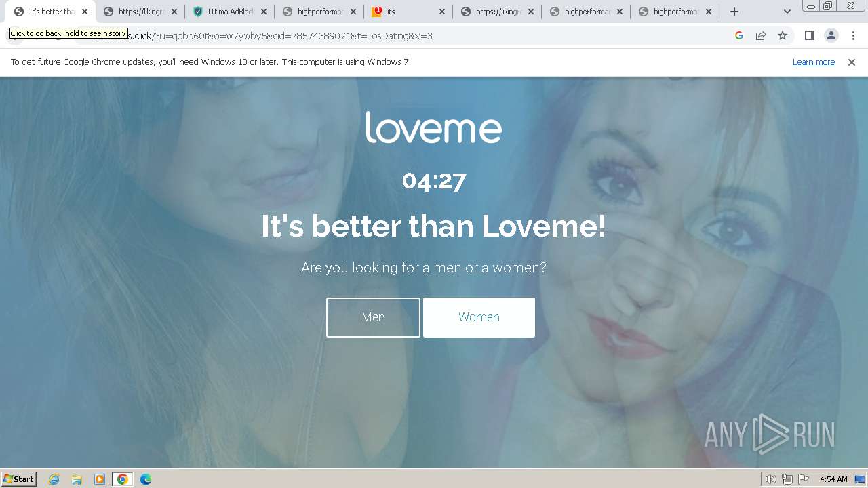Bookmark this page with star icon
Image resolution: width=868 pixels, height=488 pixels.
783,35
